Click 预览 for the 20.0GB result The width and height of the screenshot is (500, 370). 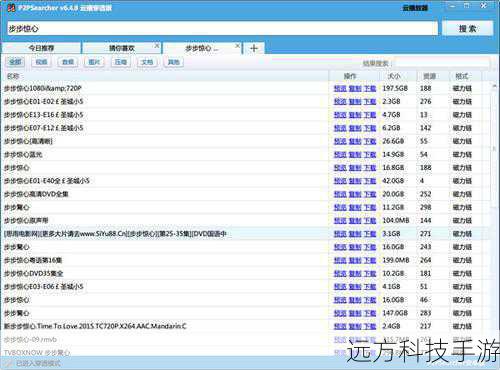click(340, 194)
